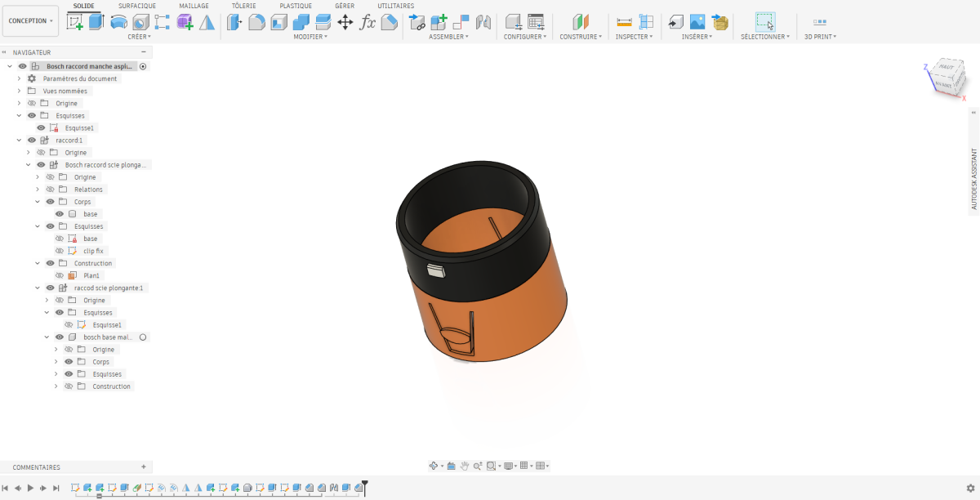The width and height of the screenshot is (980, 500).
Task: Switch to the Surfacique tab
Action: coord(137,6)
